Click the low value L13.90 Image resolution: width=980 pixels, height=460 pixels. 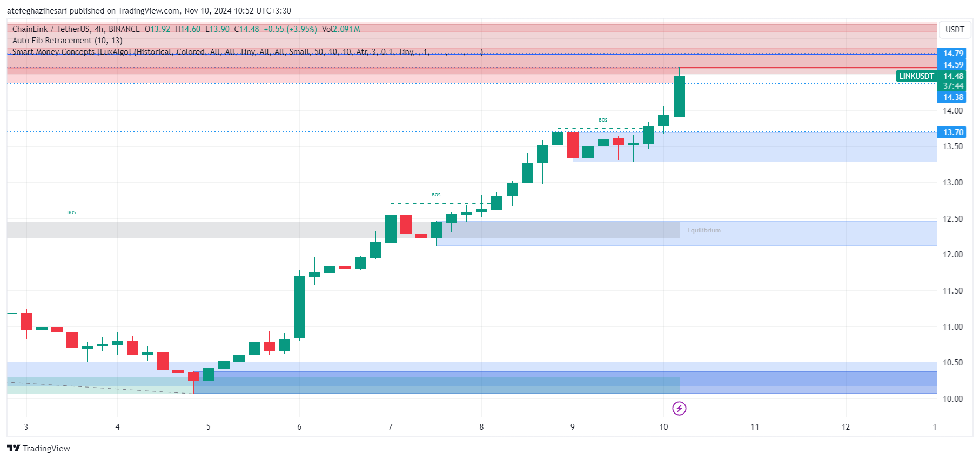pos(217,29)
